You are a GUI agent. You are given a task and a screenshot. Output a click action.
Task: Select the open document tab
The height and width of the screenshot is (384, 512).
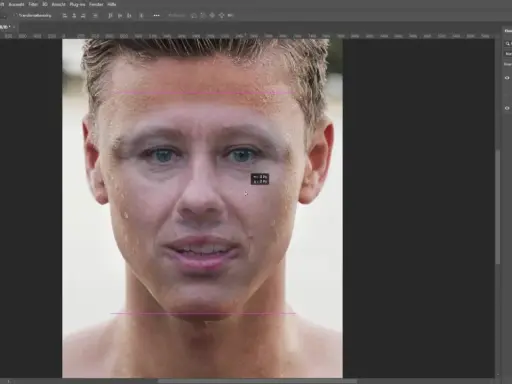coord(5,27)
